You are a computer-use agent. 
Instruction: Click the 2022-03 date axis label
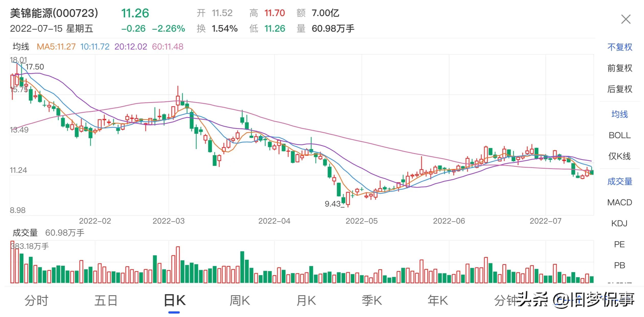[x=169, y=221]
